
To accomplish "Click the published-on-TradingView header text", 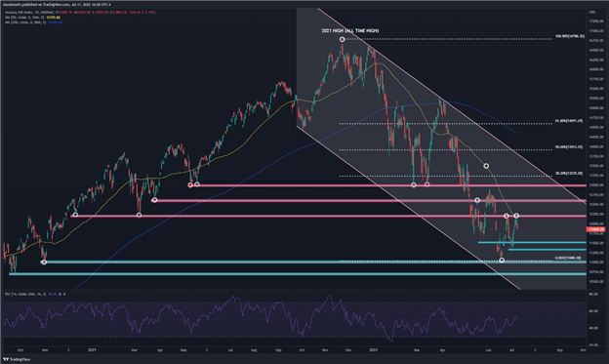I will pyautogui.click(x=57, y=5).
